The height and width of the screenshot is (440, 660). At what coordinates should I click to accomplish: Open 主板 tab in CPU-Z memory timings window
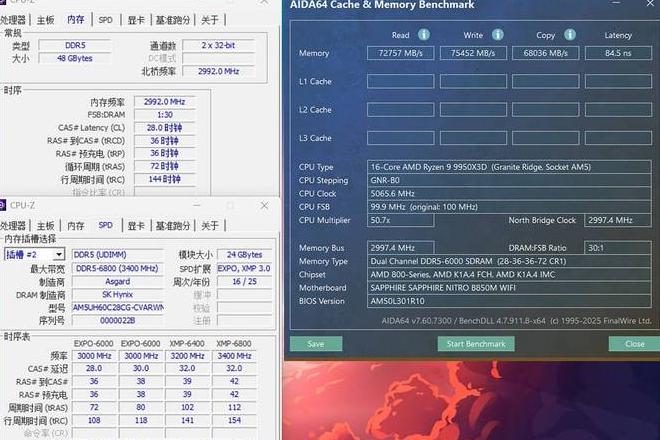(45, 20)
